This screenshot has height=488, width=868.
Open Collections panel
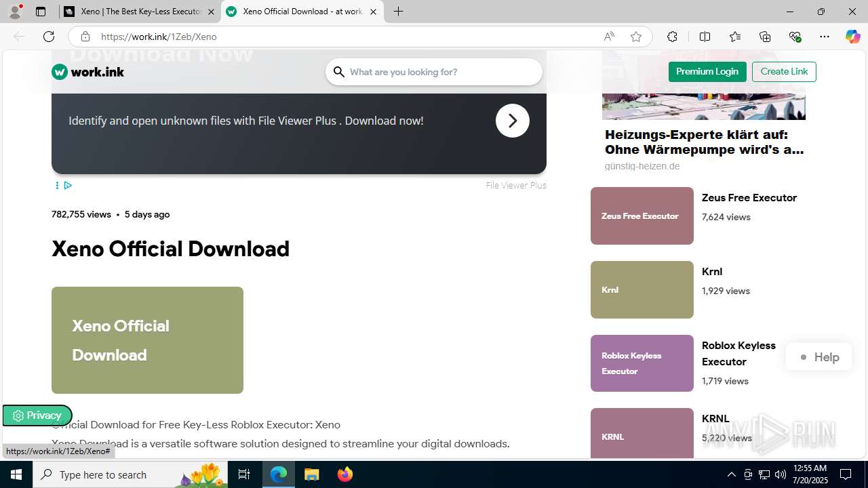coord(765,37)
